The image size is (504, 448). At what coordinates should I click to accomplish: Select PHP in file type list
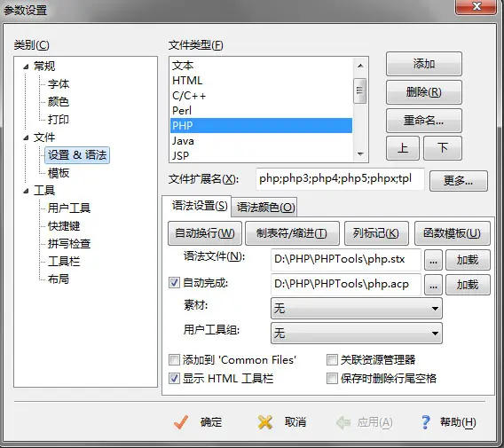[261, 125]
